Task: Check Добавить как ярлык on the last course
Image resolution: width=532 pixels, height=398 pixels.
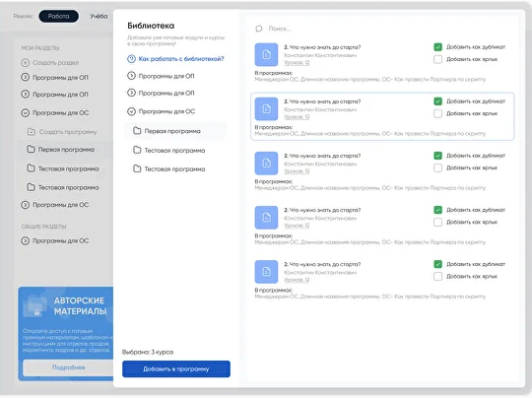Action: point(438,276)
